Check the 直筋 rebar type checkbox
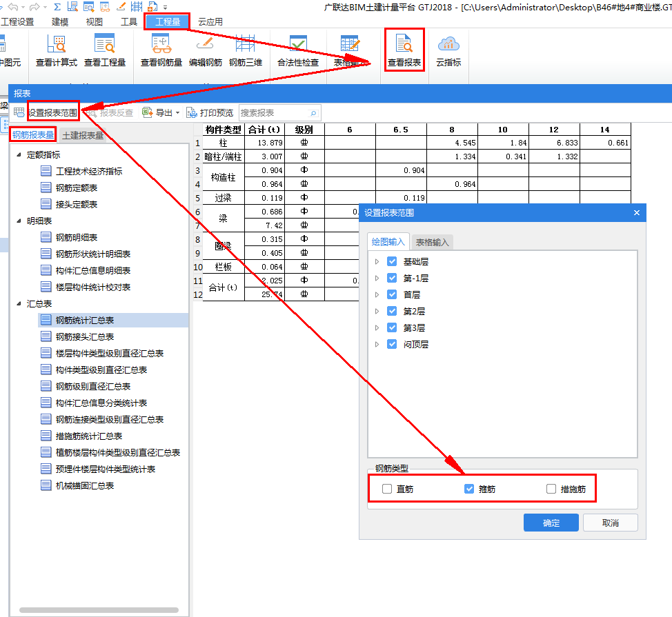Viewport: 672px width, 617px height. [x=387, y=489]
